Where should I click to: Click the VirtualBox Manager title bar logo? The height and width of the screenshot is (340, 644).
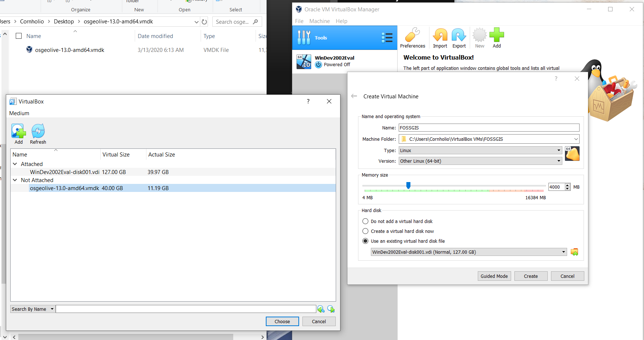point(299,9)
